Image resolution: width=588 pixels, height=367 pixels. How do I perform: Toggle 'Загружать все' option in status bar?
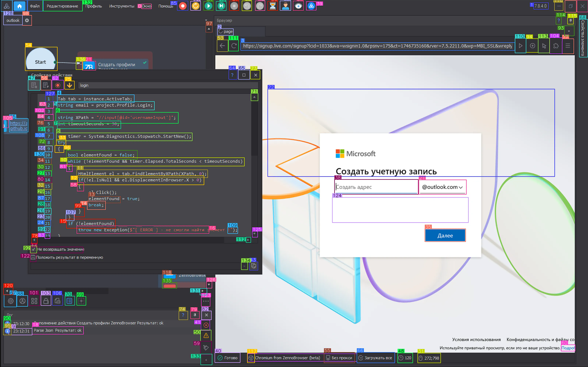(x=375, y=358)
